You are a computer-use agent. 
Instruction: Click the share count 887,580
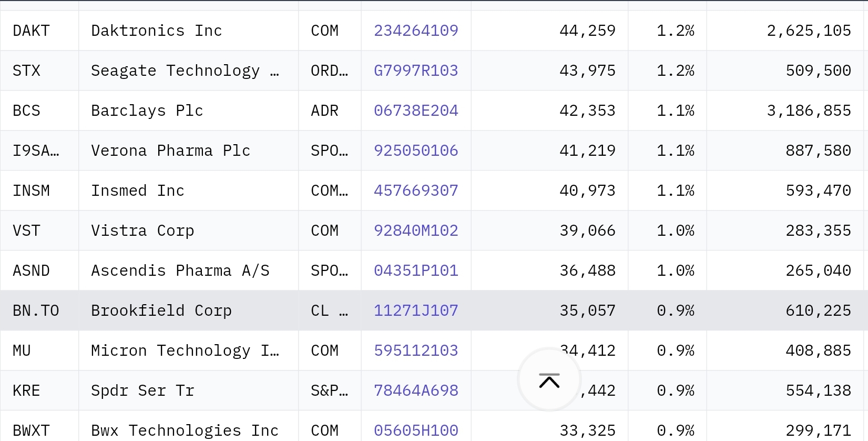(x=819, y=151)
